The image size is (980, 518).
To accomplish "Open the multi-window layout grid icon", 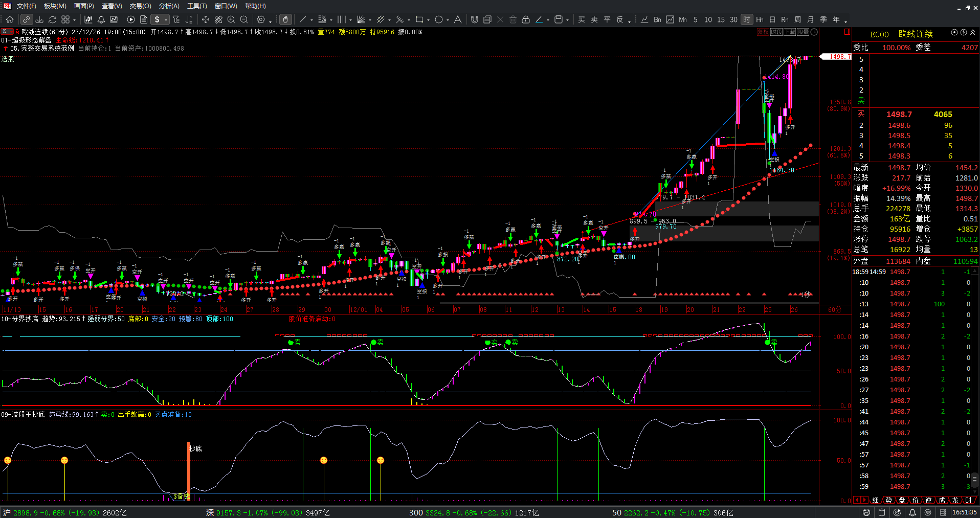I will tap(65, 19).
